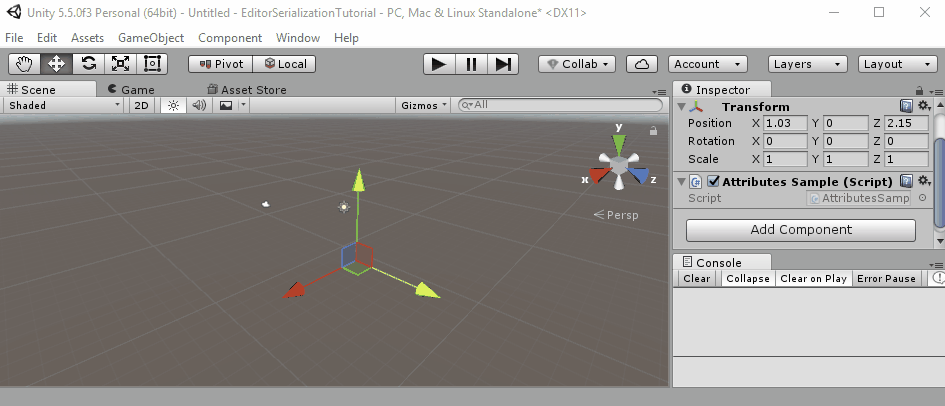Click the Pause button
This screenshot has width=945, height=406.
click(470, 64)
